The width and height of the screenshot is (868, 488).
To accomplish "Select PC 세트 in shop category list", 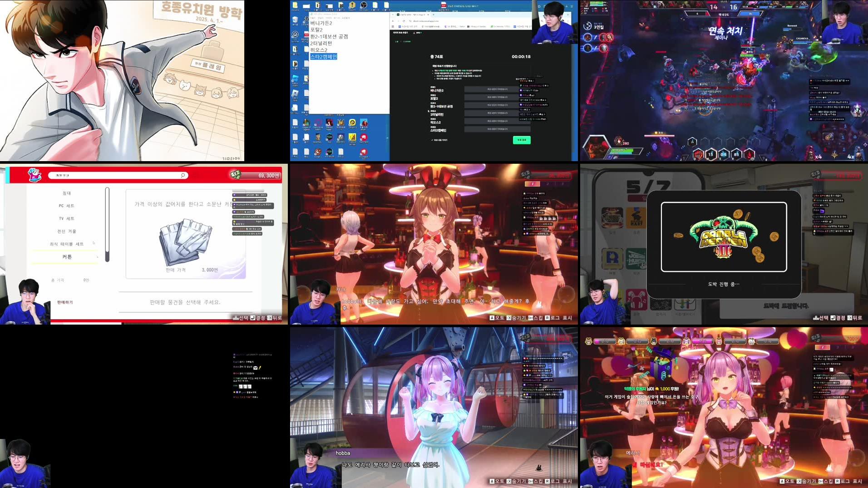I will click(66, 206).
